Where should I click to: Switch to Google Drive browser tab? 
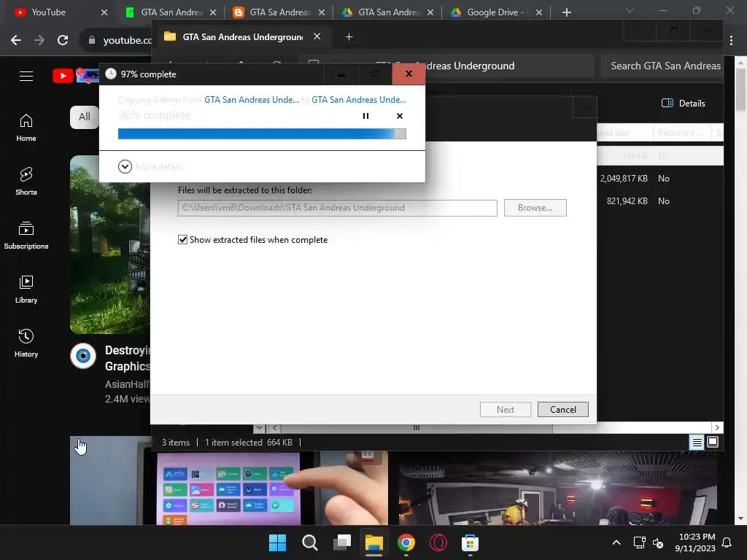tap(495, 12)
